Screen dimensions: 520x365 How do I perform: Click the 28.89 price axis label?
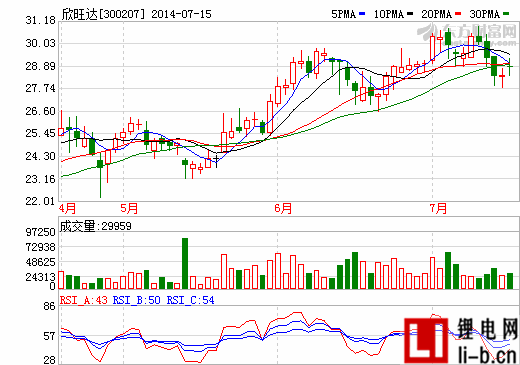pyautogui.click(x=41, y=66)
